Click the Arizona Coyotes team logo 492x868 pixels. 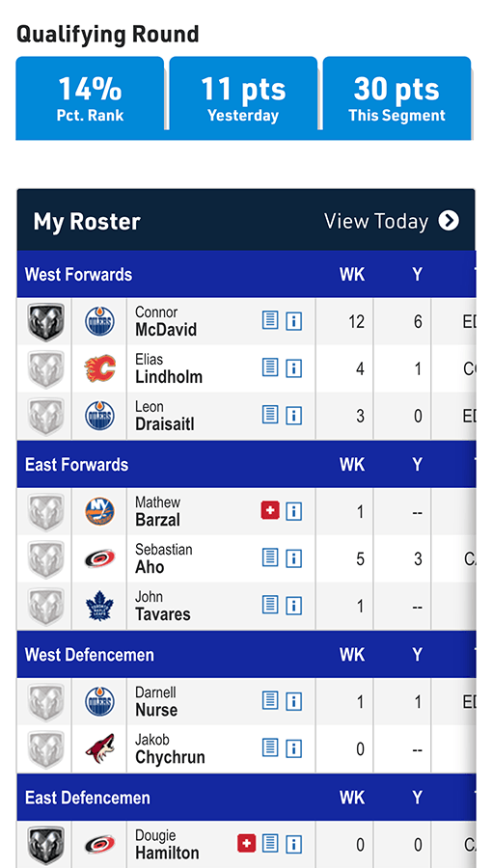tap(99, 748)
